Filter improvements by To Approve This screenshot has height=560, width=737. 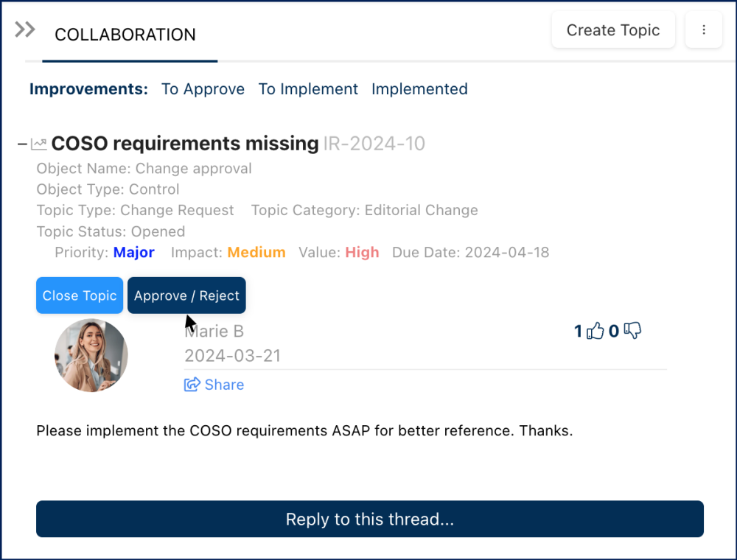point(203,89)
